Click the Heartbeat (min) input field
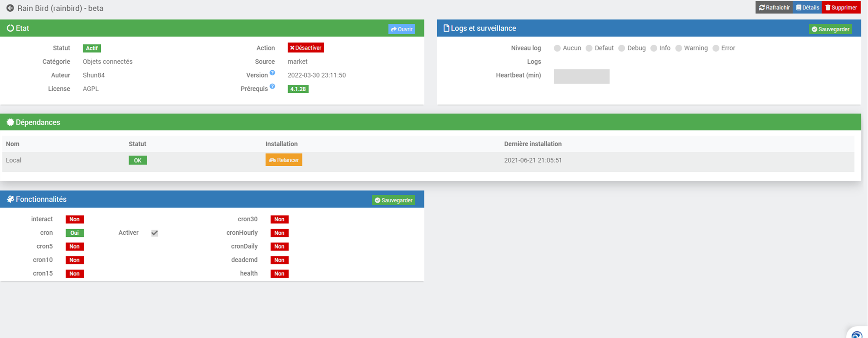 tap(581, 76)
